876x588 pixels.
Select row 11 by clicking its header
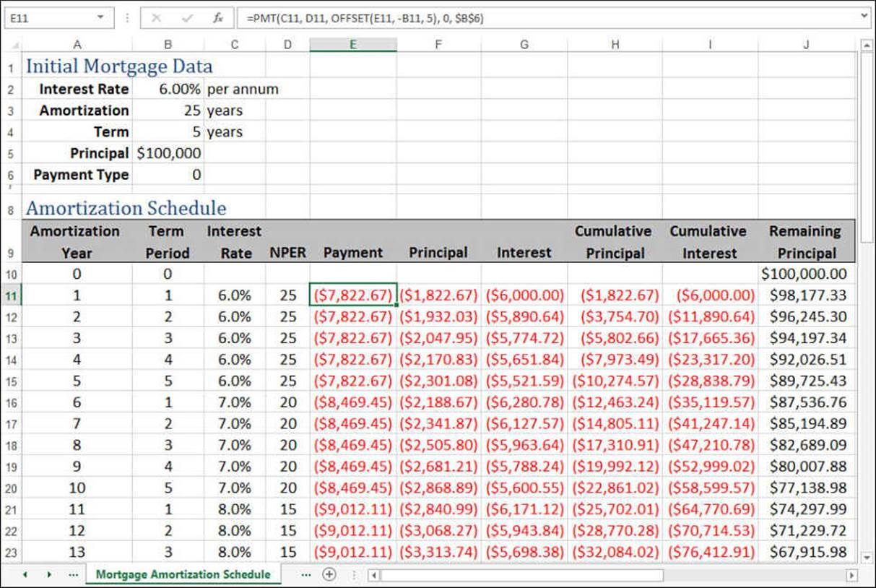point(11,295)
